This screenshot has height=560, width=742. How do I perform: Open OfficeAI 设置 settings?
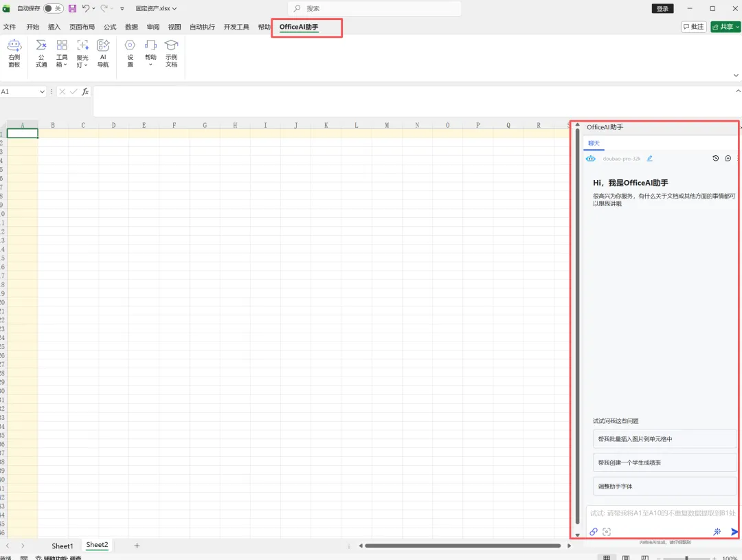tap(130, 53)
